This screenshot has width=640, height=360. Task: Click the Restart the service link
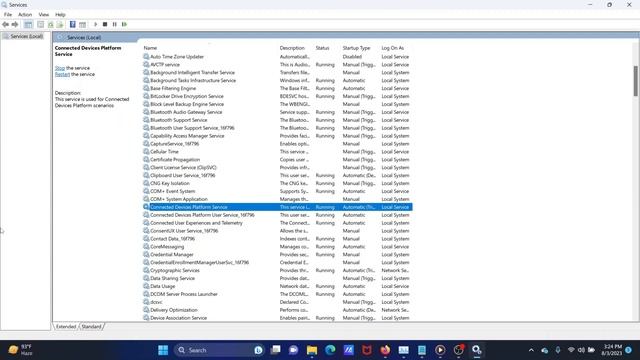[x=62, y=74]
